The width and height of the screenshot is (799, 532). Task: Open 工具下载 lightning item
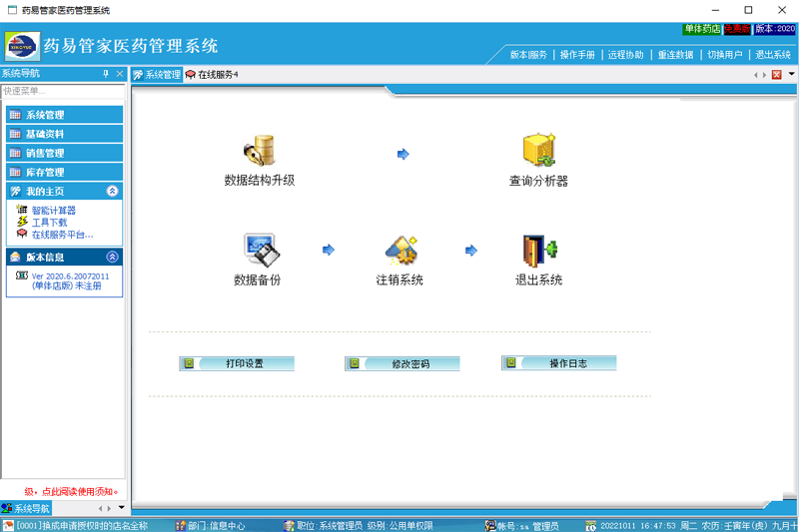(49, 223)
